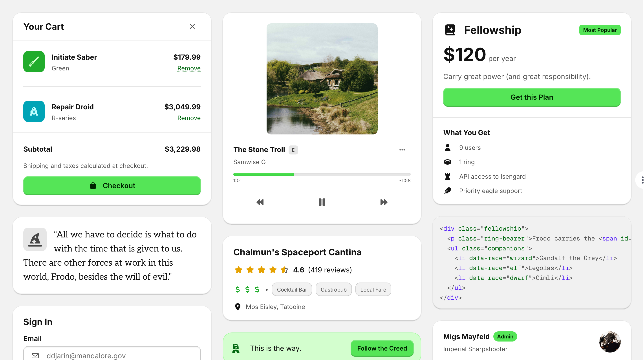Screen dimensions: 644x360
Task: Click Get this Plan button
Action: (x=532, y=97)
